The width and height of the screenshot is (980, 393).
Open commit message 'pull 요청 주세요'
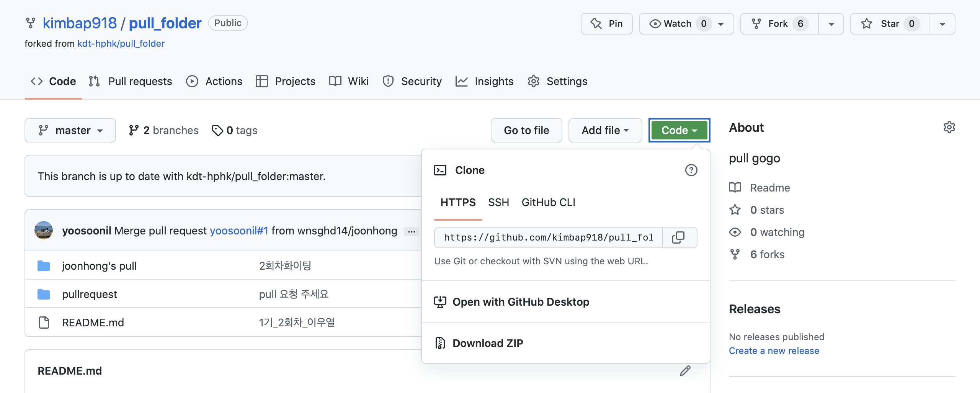(294, 294)
